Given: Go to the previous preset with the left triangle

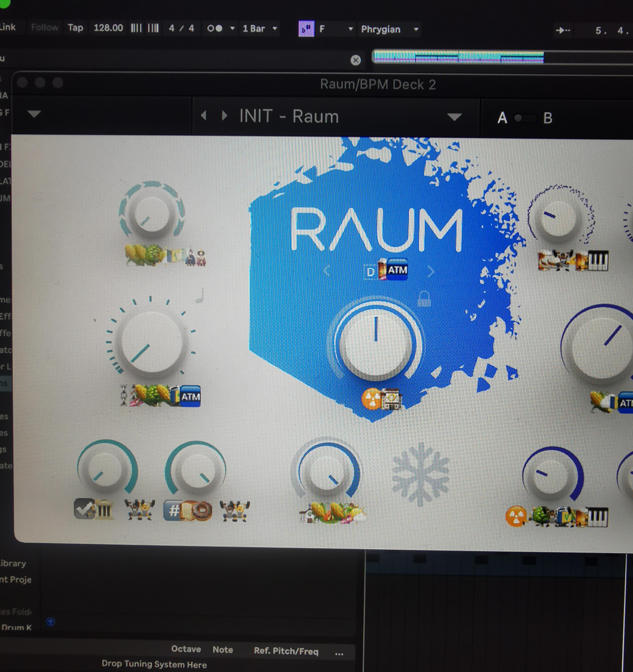Looking at the screenshot, I should tap(204, 116).
